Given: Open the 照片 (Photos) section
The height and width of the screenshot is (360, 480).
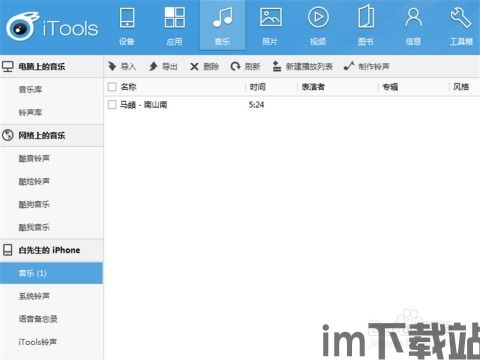Looking at the screenshot, I should (x=270, y=26).
